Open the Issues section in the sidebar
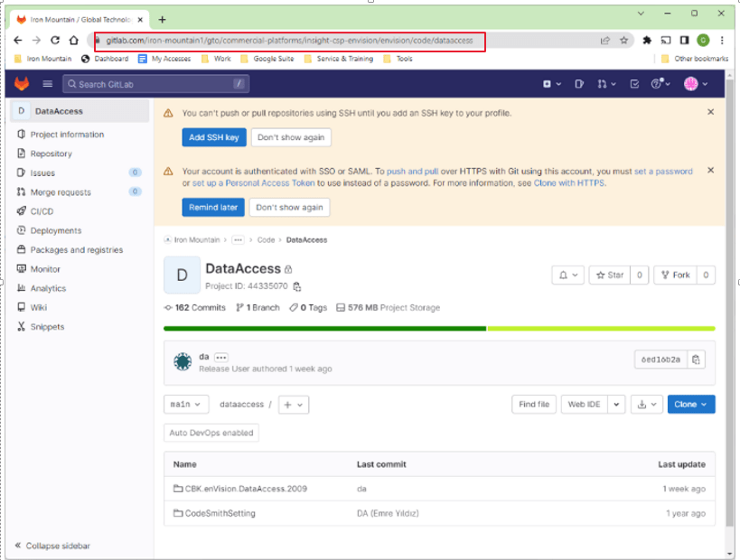 coord(42,173)
